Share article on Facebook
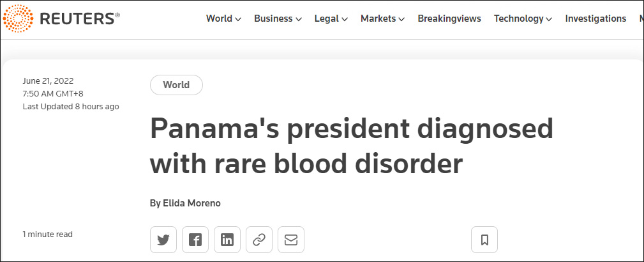Viewport: 644px width, 262px height. coord(195,240)
